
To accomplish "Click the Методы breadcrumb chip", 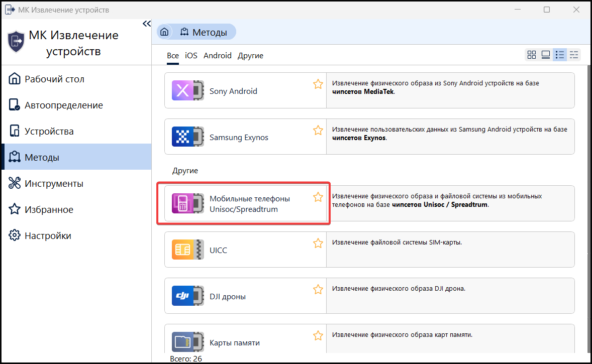I will pos(204,32).
